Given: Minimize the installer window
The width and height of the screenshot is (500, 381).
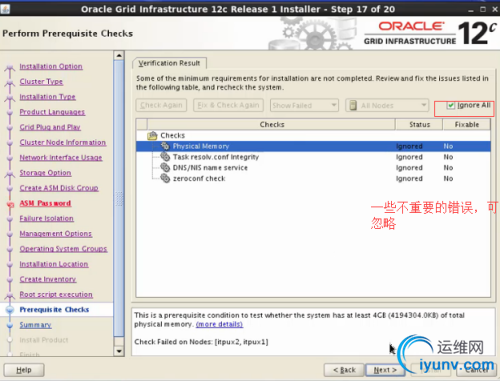Looking at the screenshot, I should [471, 10].
